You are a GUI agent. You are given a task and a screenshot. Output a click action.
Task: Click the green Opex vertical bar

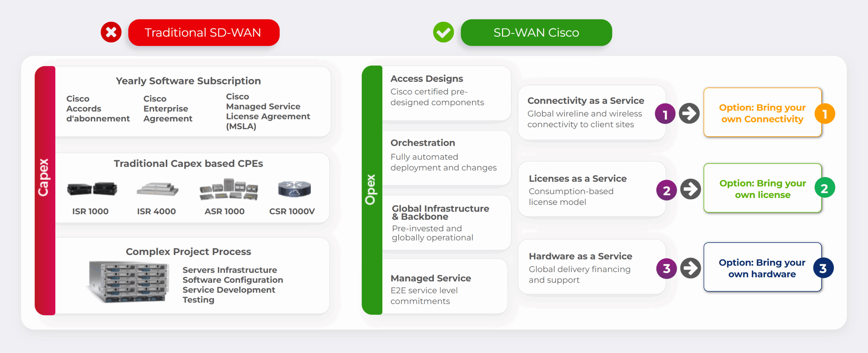tap(372, 190)
